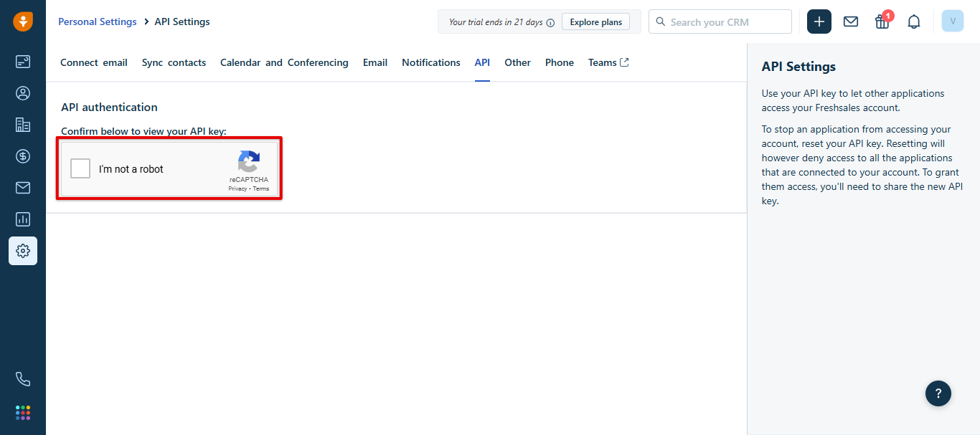980x435 pixels.
Task: Click 'Your trial ends in 21 days' text
Action: tap(496, 22)
